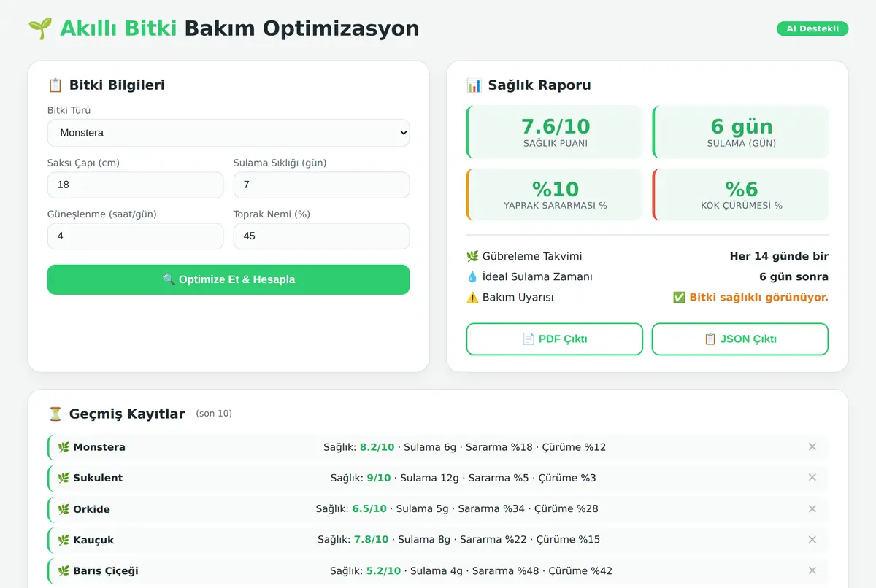Delete the Orkide history record
This screenshot has width=876, height=588.
[812, 508]
